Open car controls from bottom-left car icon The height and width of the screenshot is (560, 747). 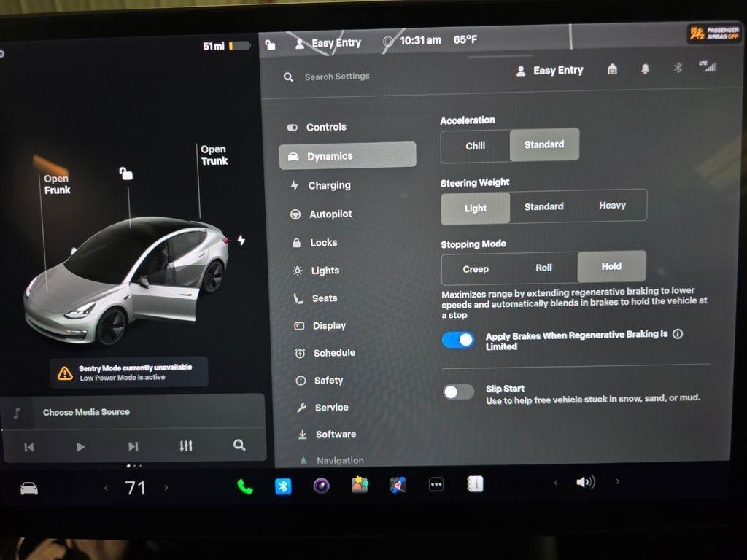pyautogui.click(x=29, y=489)
